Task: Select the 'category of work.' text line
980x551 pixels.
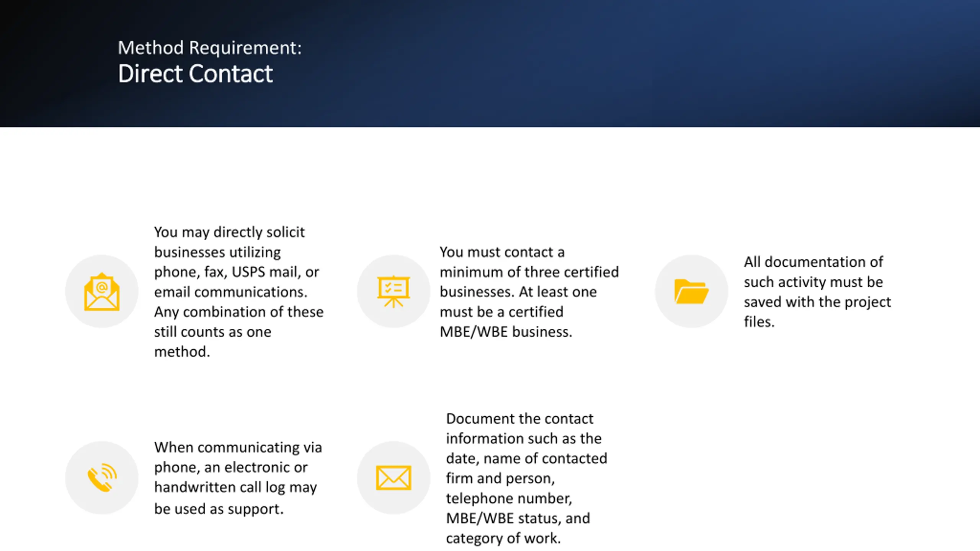Action: (503, 538)
